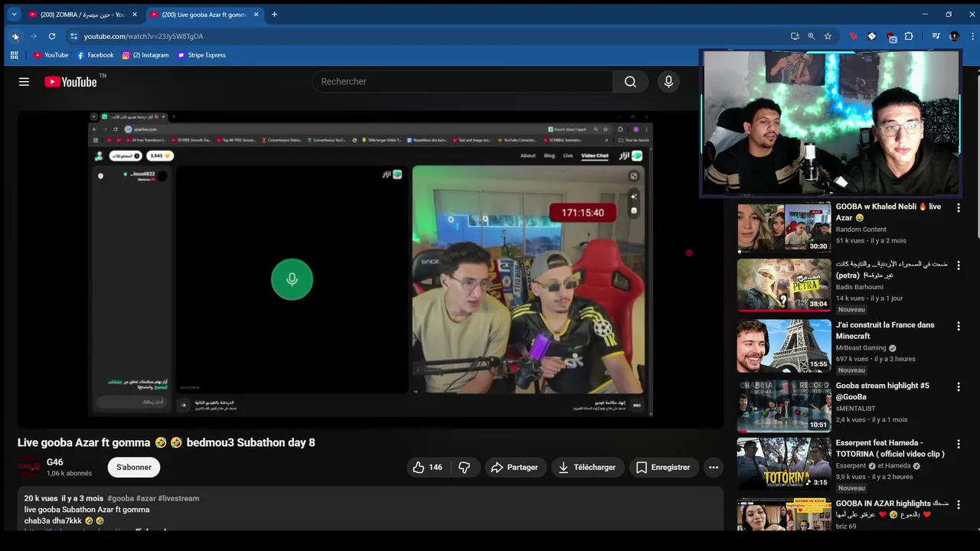Image resolution: width=980 pixels, height=551 pixels.
Task: Open the Chrome three-dot menu
Action: pos(972,36)
